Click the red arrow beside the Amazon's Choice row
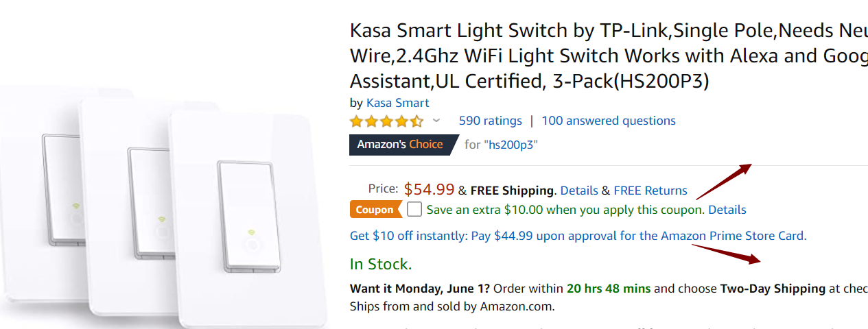Image resolution: width=868 pixels, height=329 pixels. 724,180
